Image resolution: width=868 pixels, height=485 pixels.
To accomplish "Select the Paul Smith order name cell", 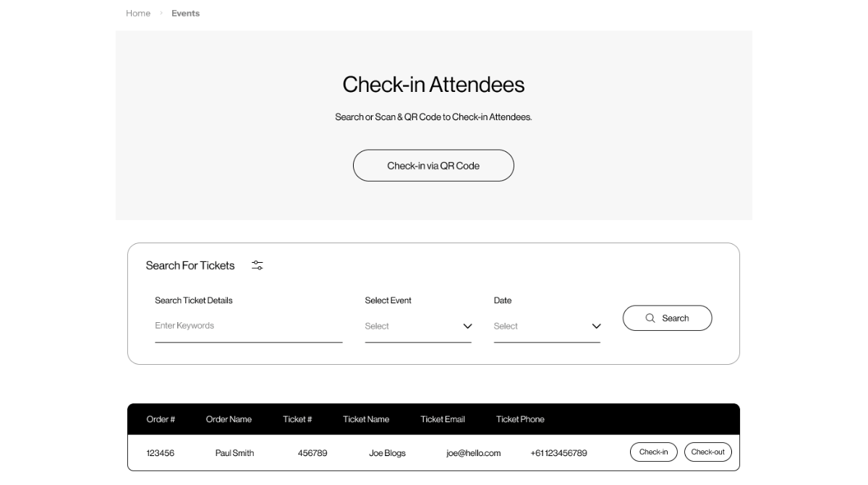I will tap(234, 453).
